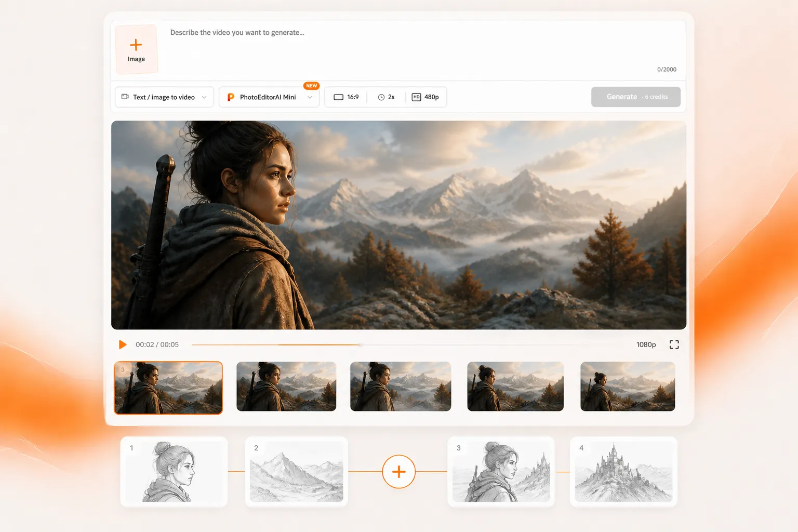This screenshot has height=532, width=798.
Task: Open storyboard sketch 2 of mountains
Action: tap(296, 472)
